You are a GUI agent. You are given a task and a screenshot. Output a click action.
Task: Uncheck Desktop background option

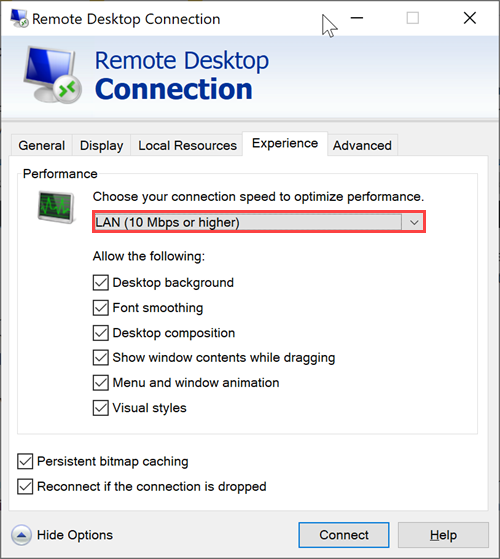100,283
